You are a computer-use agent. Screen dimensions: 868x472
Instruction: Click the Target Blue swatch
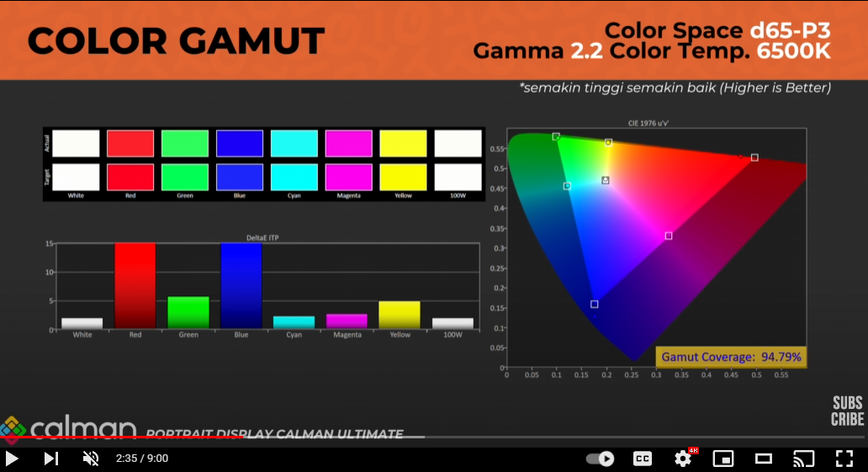click(239, 178)
